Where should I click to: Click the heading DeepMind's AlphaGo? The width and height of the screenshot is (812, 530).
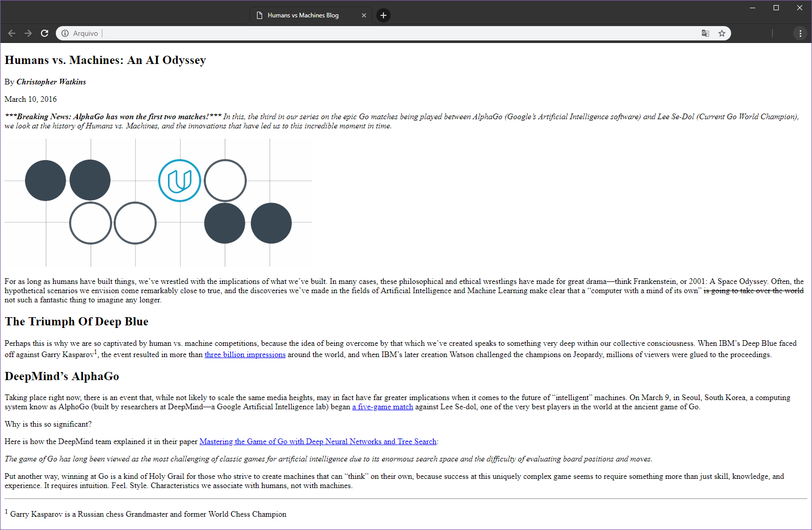click(x=62, y=377)
